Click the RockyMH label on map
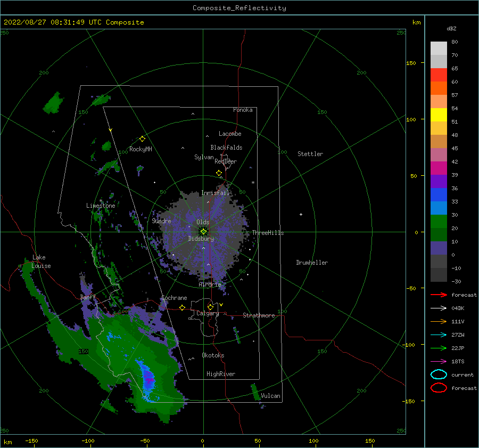Screen dimensions: 479x448 141,149
